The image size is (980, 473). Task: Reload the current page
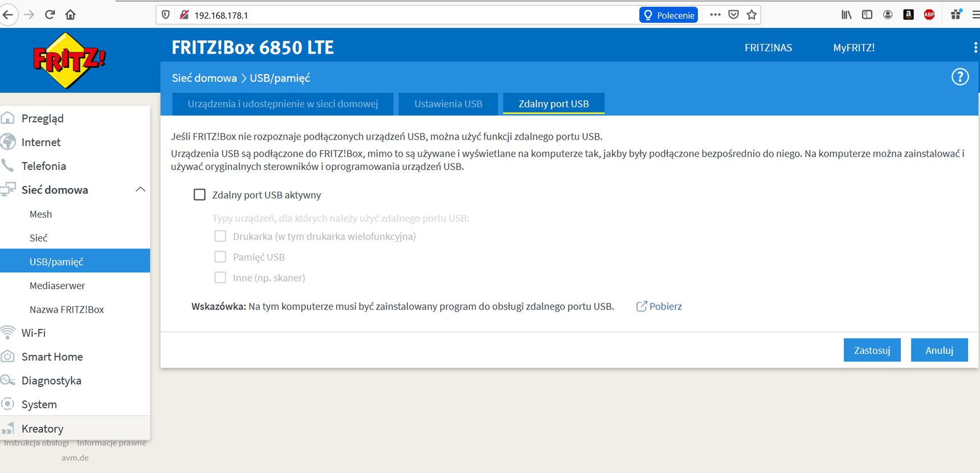(50, 15)
